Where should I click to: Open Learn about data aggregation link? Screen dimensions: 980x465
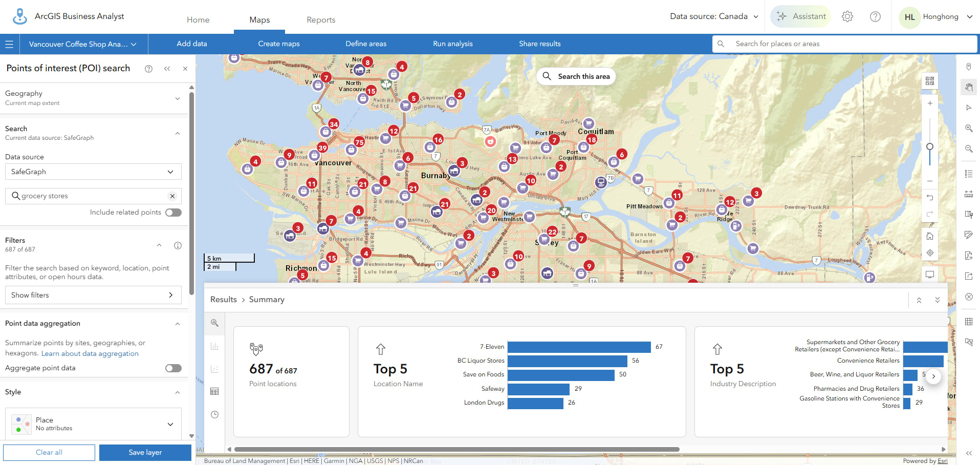pos(90,354)
